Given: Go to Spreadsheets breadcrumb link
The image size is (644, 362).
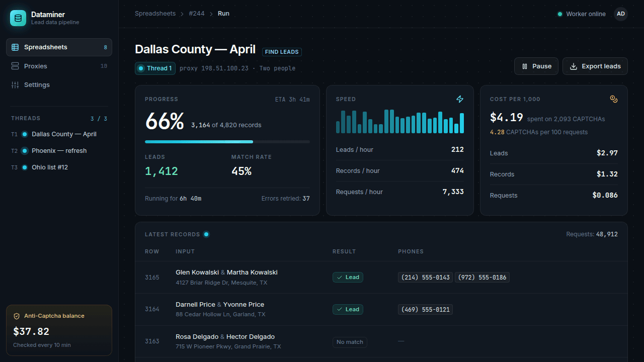Looking at the screenshot, I should pos(154,14).
